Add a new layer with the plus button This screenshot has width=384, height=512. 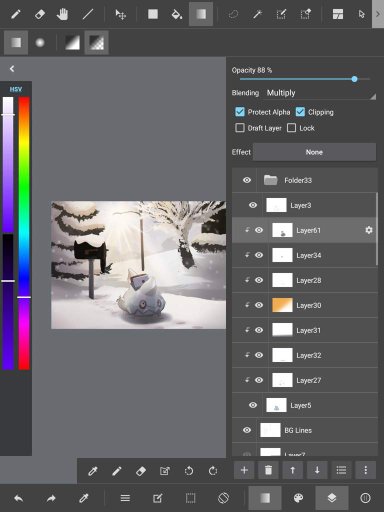coord(244,470)
